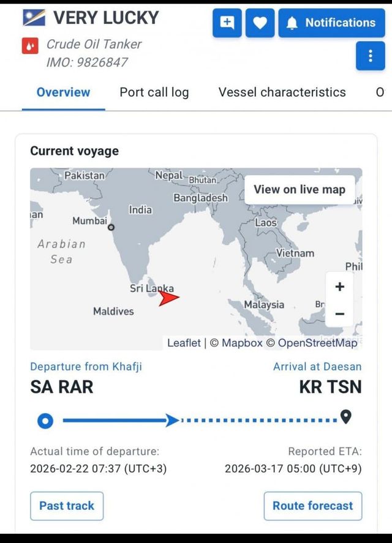Image resolution: width=392 pixels, height=543 pixels.
Task: Click the departure circle marker
Action: coord(45,421)
